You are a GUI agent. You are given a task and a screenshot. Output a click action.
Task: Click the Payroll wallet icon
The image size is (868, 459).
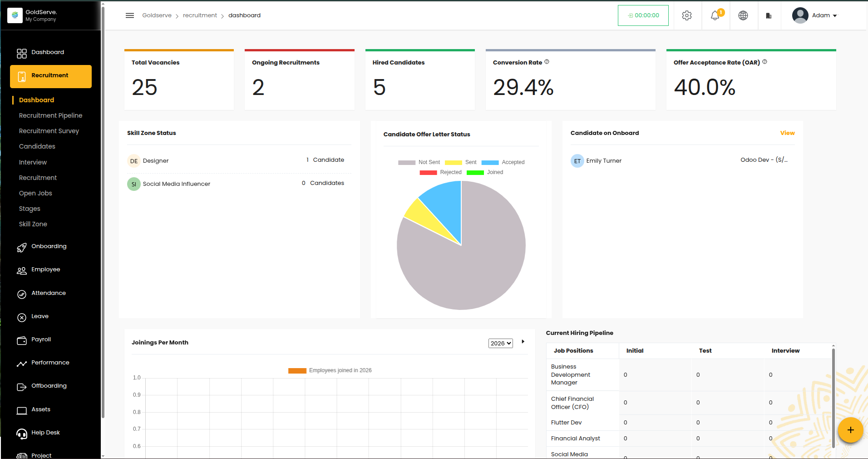coord(22,341)
